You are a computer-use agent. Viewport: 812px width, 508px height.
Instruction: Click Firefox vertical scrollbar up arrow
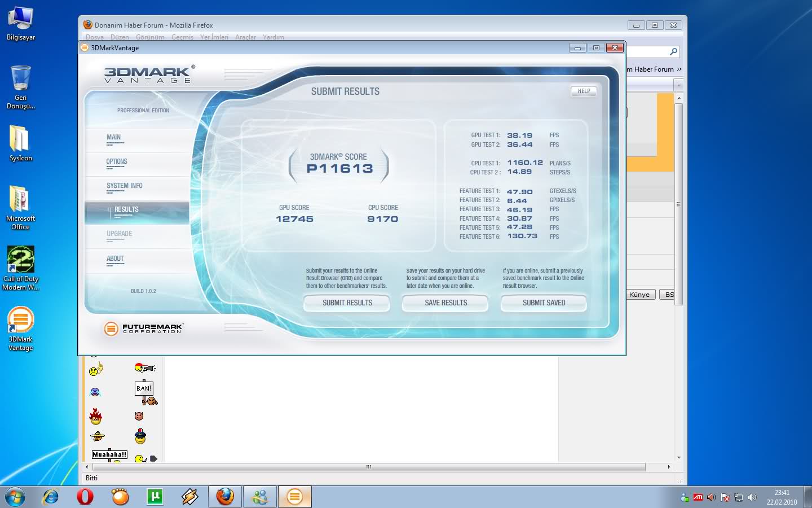coord(679,98)
